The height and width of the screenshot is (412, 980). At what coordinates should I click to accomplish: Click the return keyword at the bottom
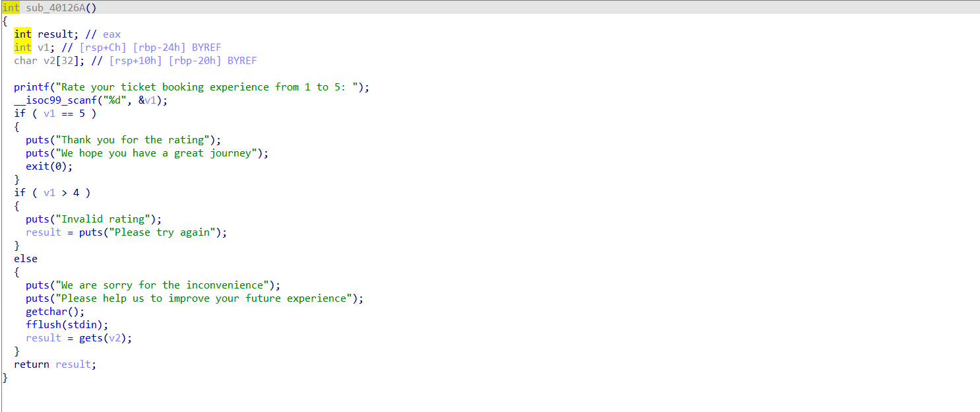click(x=32, y=364)
